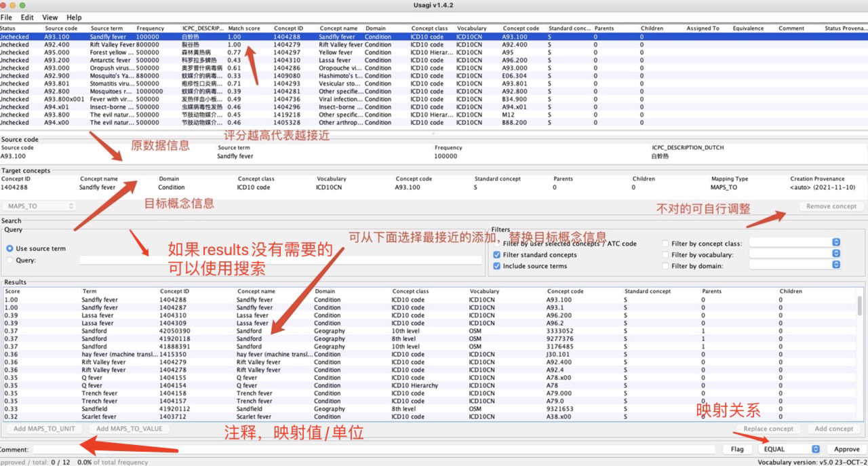Click the Approve button
The image size is (868, 466).
pyautogui.click(x=845, y=449)
